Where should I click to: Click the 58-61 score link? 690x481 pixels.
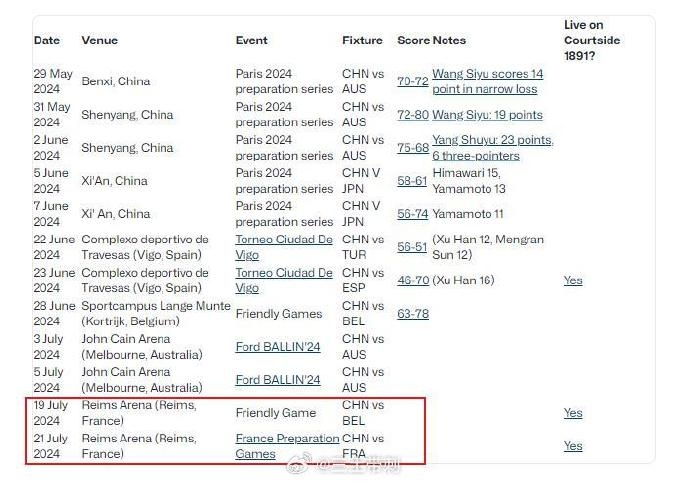click(412, 181)
